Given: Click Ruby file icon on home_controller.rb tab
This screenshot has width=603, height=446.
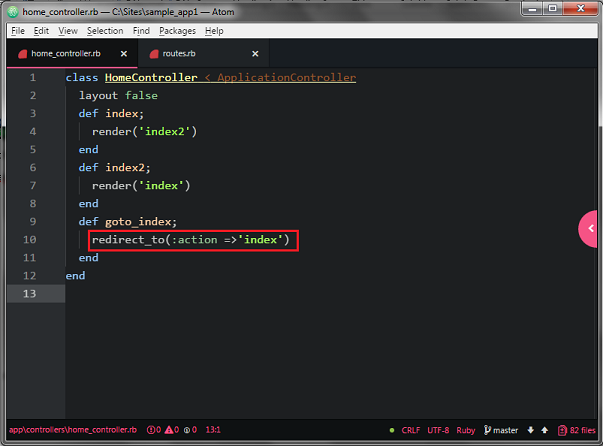Looking at the screenshot, I should (23, 54).
